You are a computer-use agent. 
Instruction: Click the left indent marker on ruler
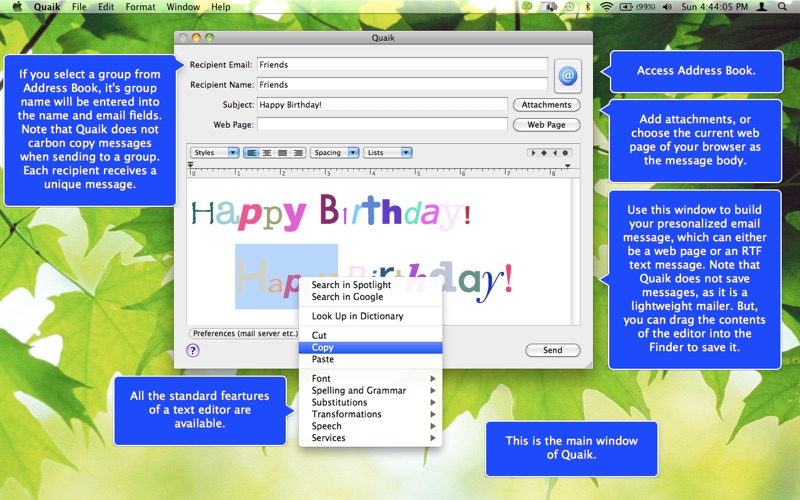click(190, 165)
